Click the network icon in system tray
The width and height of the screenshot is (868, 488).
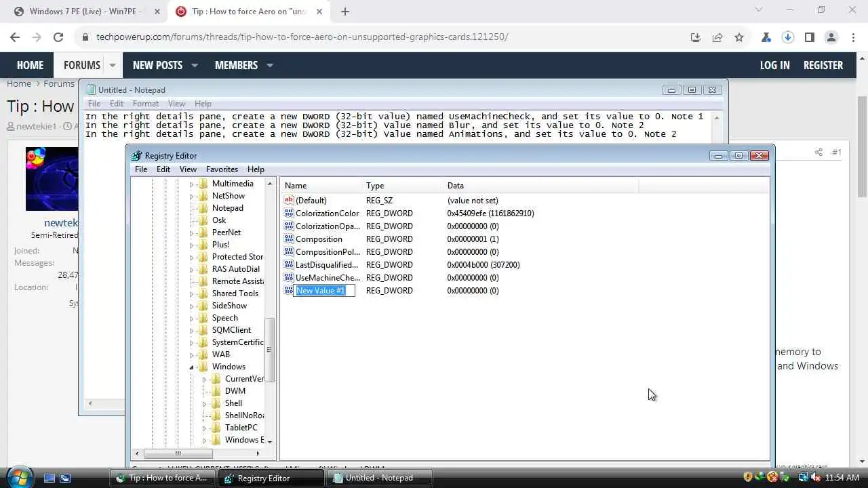point(804,477)
